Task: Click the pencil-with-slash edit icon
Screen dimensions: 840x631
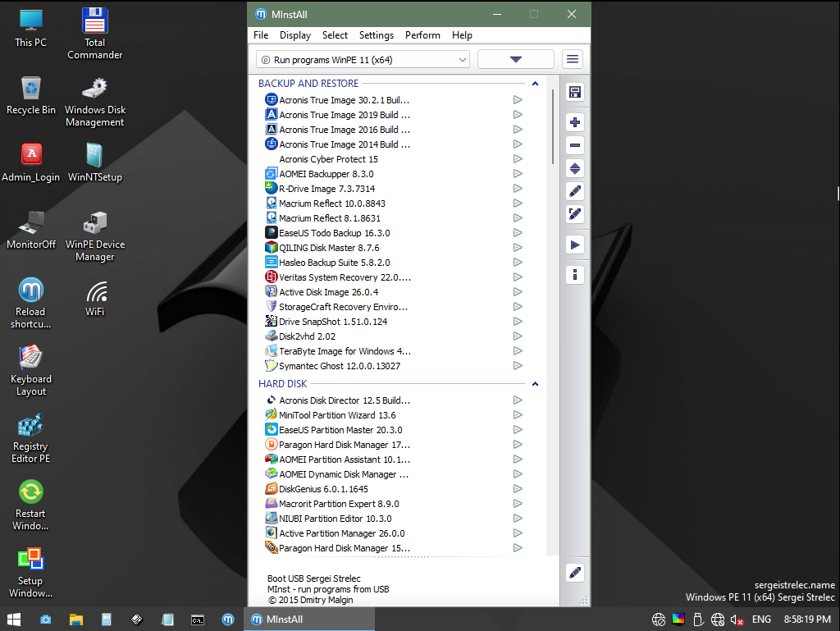Action: [x=575, y=214]
